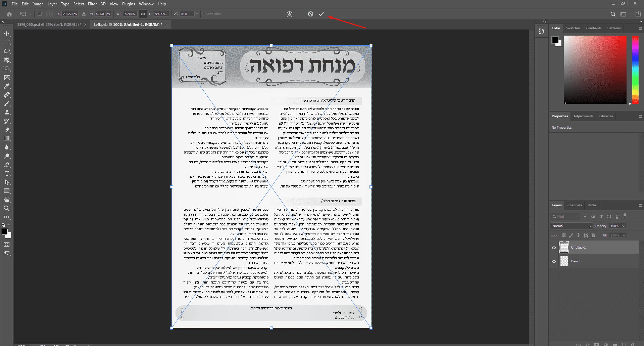Select the Clone Stamp tool
This screenshot has width=644, height=346.
click(7, 113)
